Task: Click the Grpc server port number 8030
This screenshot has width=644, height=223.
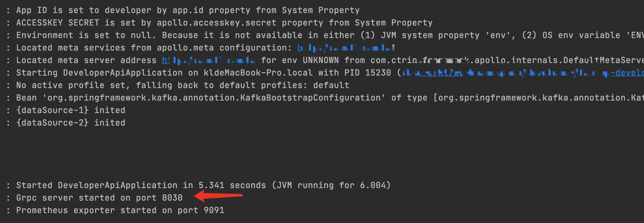Action: click(172, 198)
